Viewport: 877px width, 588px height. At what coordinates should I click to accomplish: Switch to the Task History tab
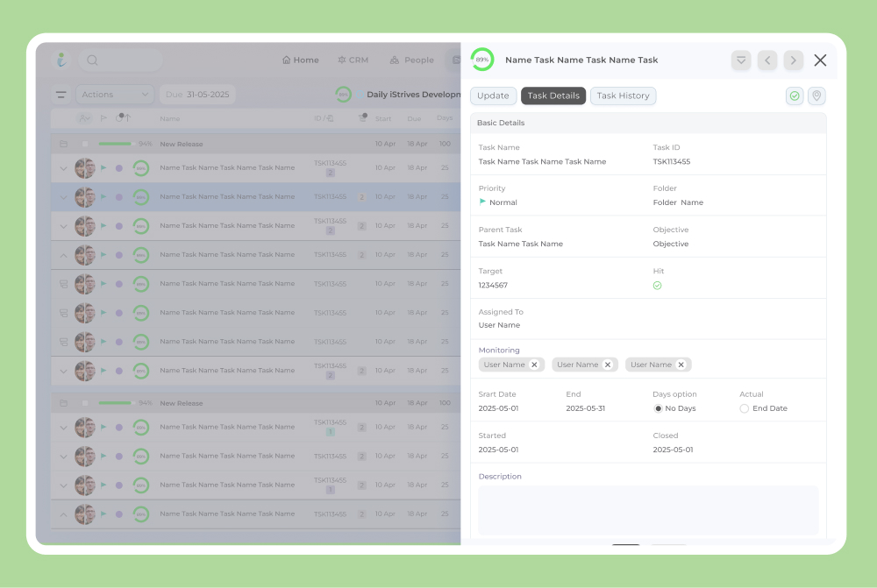[x=623, y=96]
